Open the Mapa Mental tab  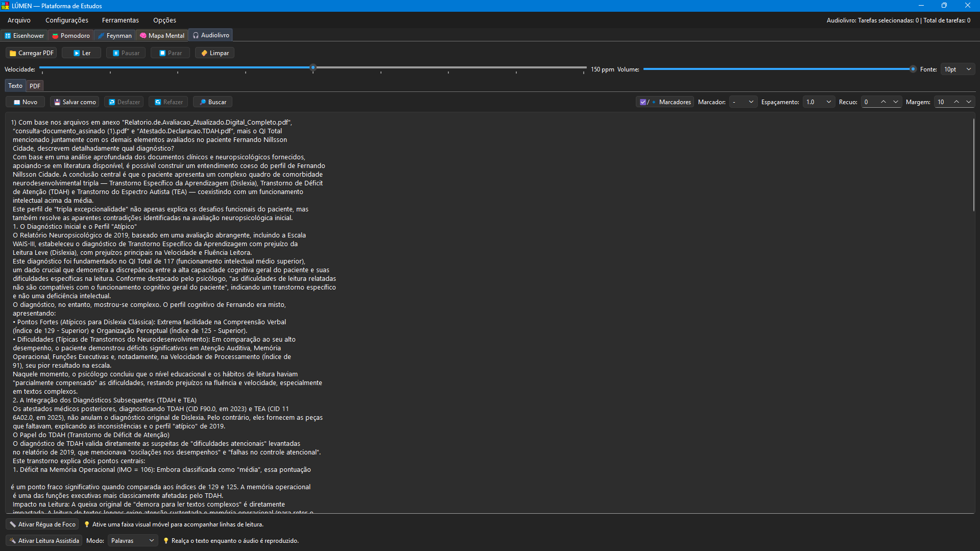(x=162, y=36)
